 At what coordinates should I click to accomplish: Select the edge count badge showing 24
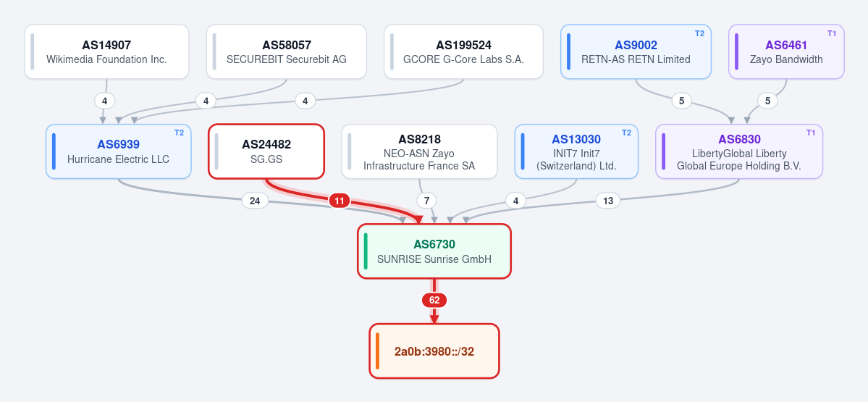point(255,201)
